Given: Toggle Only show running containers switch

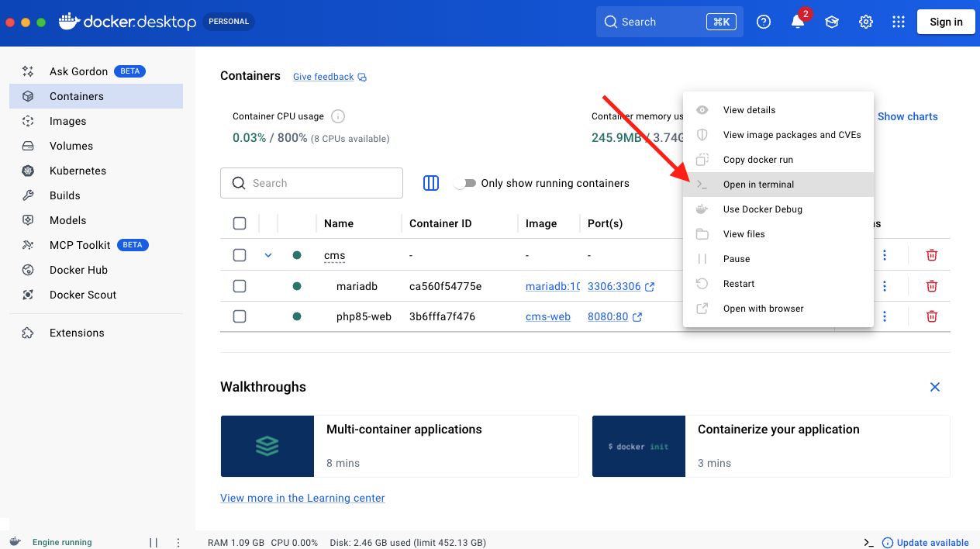Looking at the screenshot, I should coord(464,183).
